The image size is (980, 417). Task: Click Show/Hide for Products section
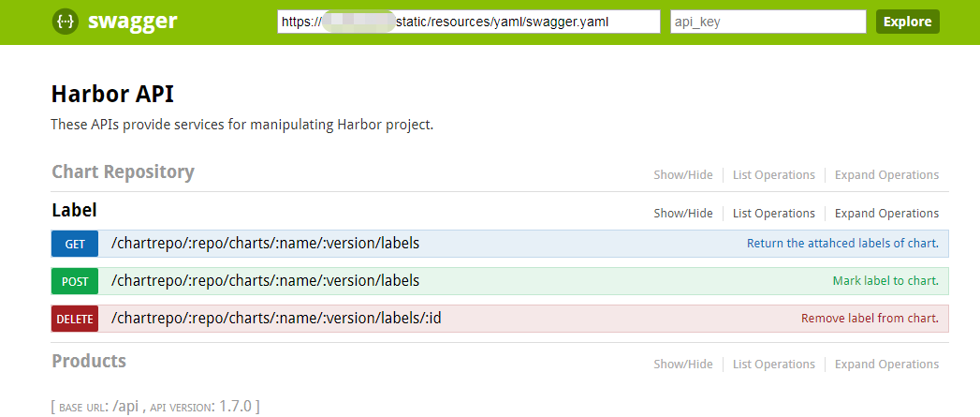coord(683,365)
